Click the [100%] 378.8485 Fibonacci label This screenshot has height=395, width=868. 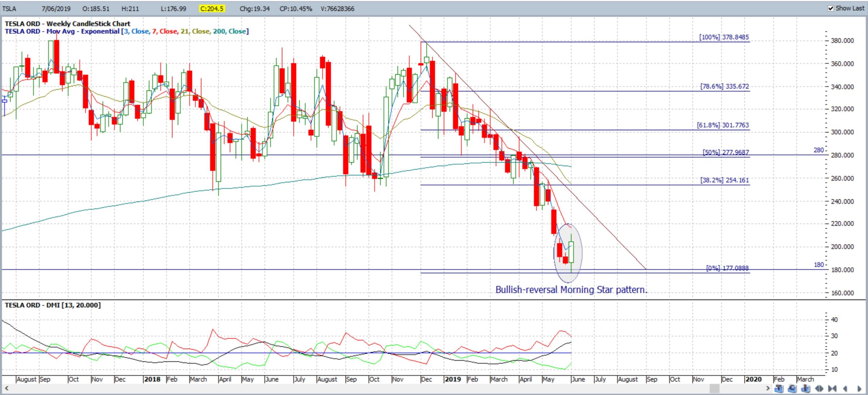point(724,37)
